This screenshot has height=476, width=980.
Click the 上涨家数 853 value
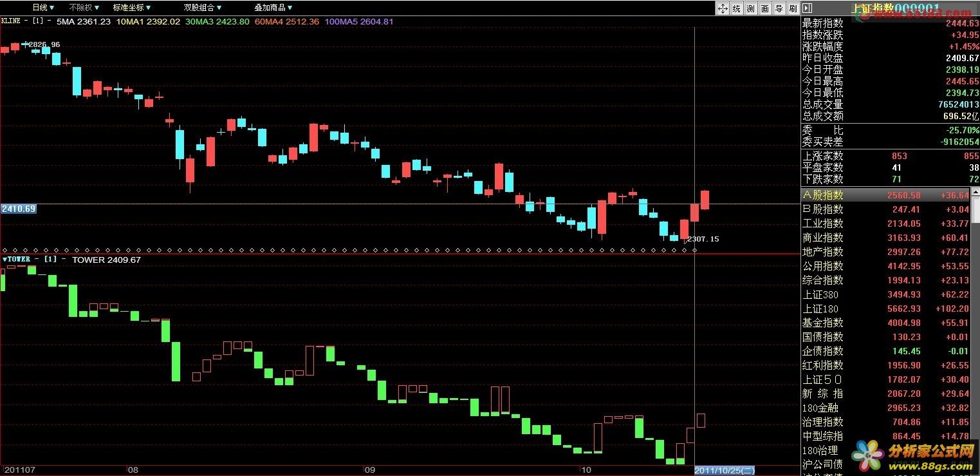click(x=899, y=156)
